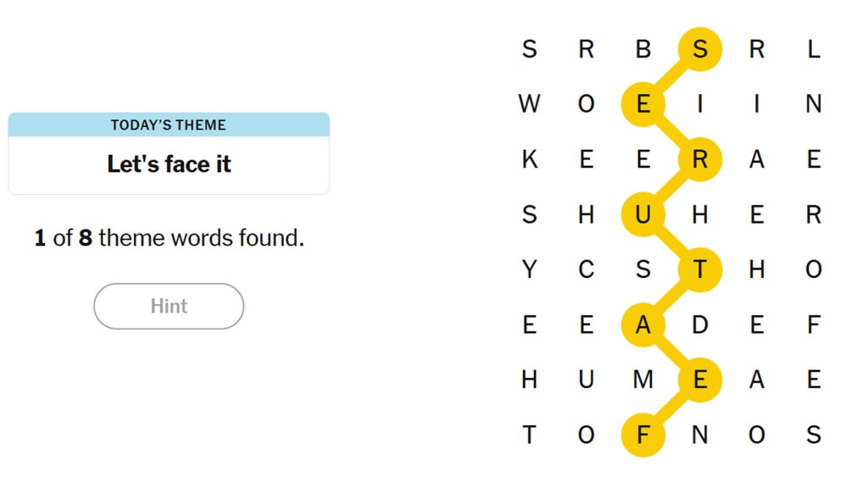Select the highlighted U in the fourth row
The image size is (868, 488).
tap(643, 214)
